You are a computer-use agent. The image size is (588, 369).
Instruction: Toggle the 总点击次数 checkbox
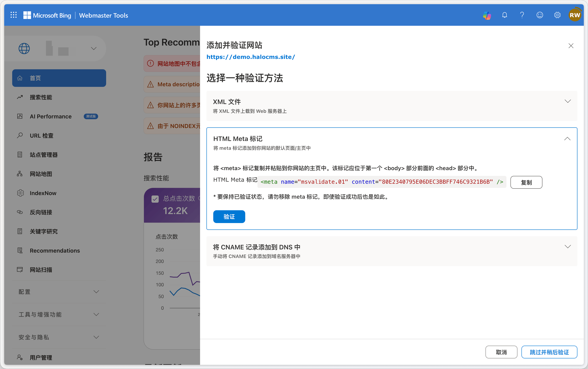[155, 199]
